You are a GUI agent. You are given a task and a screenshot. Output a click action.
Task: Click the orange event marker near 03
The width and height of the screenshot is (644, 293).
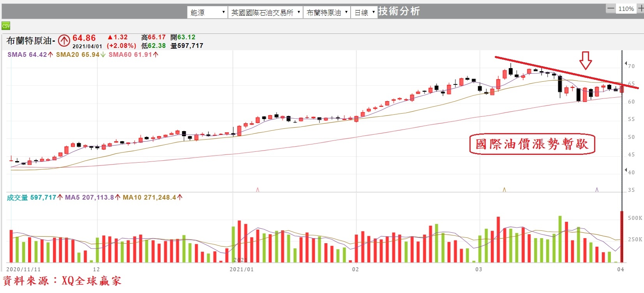point(505,189)
